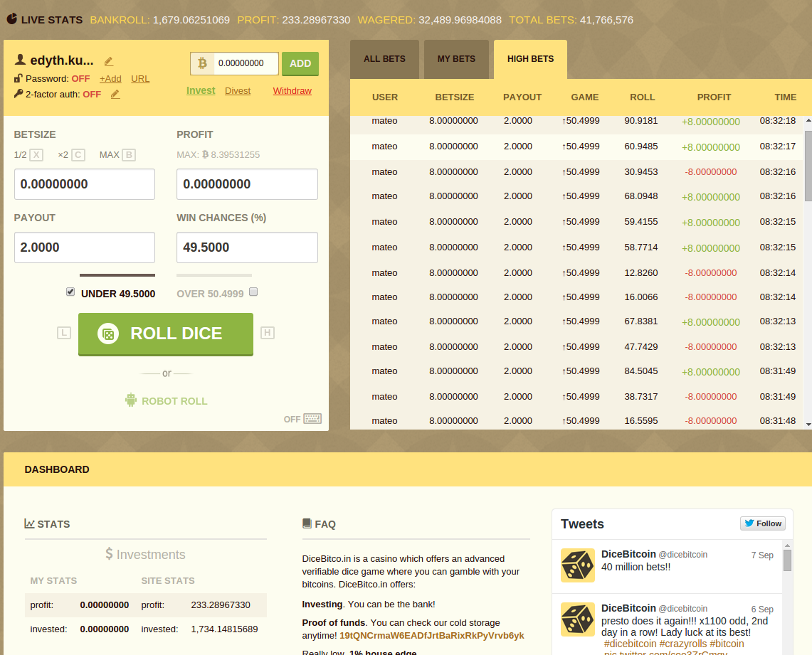Open the Withdraw link
The width and height of the screenshot is (812, 655).
tap(292, 91)
